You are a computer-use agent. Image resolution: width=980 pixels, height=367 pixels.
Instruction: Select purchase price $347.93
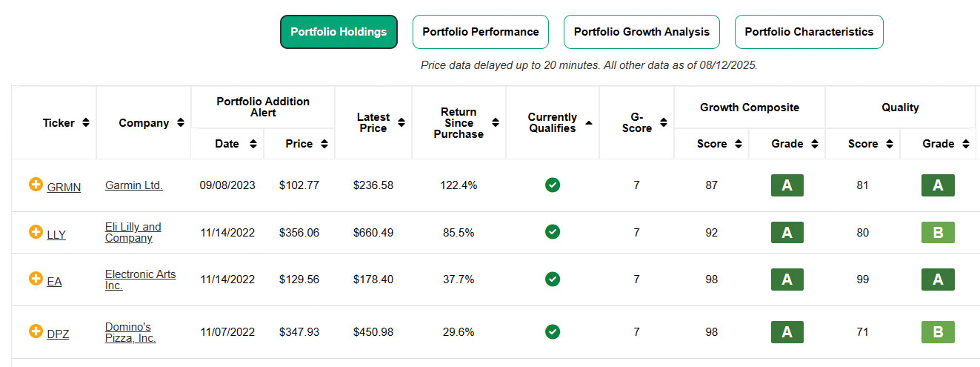pos(299,332)
